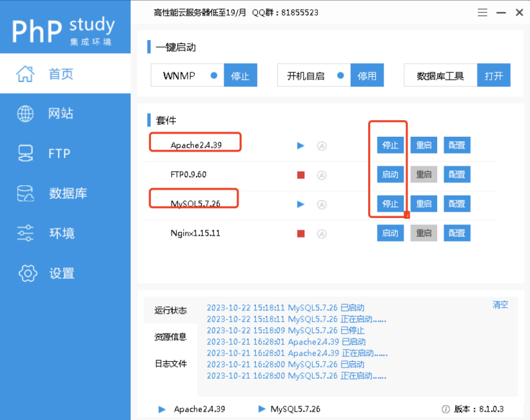Click the MySQL5.7.26 status bar play icon

coord(262,409)
